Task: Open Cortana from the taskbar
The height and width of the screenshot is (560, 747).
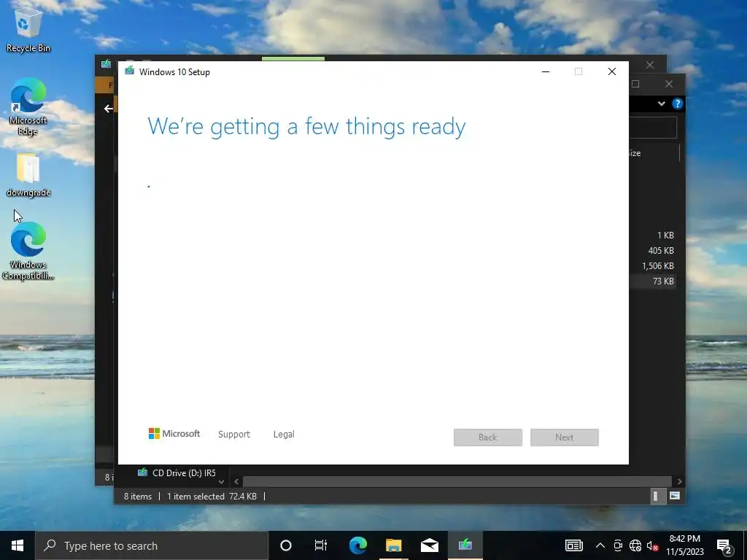Action: click(286, 545)
